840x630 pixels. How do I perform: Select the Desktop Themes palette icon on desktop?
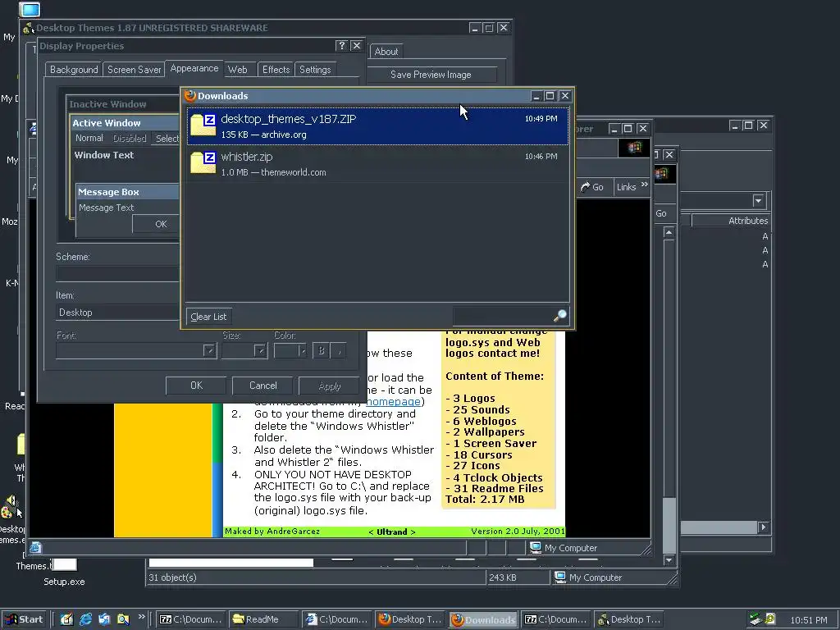coord(11,507)
